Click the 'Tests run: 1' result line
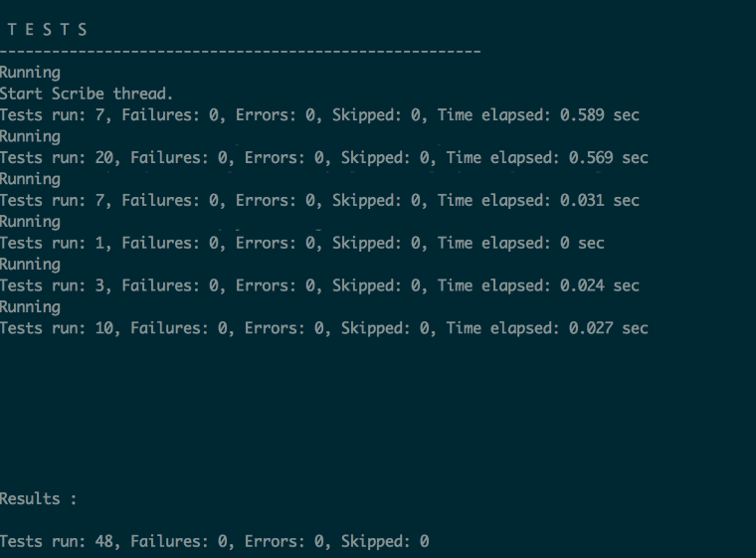 point(302,243)
